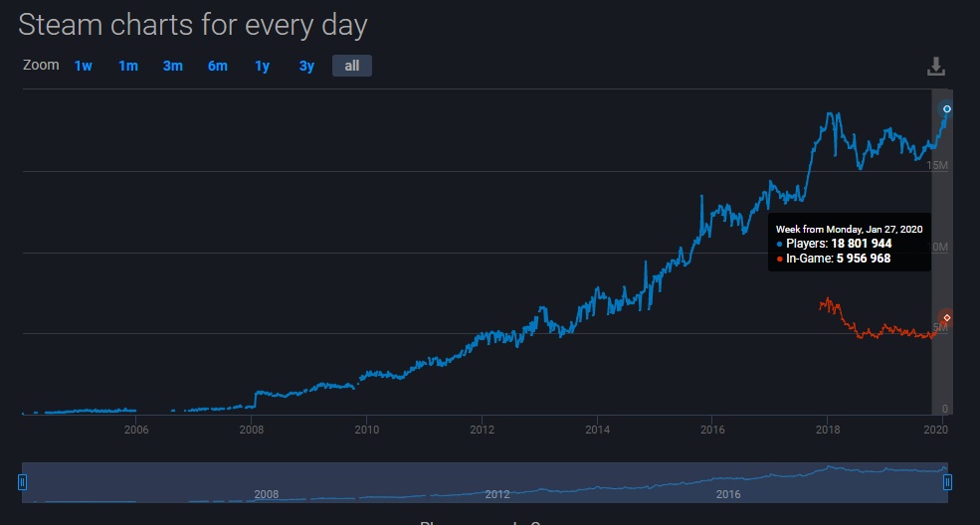Pick the 3y zoom range
The height and width of the screenshot is (525, 980).
click(x=306, y=66)
